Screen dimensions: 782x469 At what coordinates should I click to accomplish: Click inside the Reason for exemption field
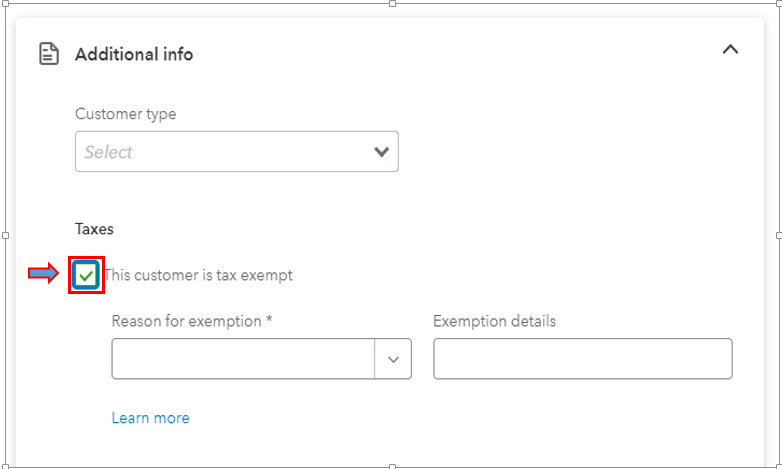(243, 359)
